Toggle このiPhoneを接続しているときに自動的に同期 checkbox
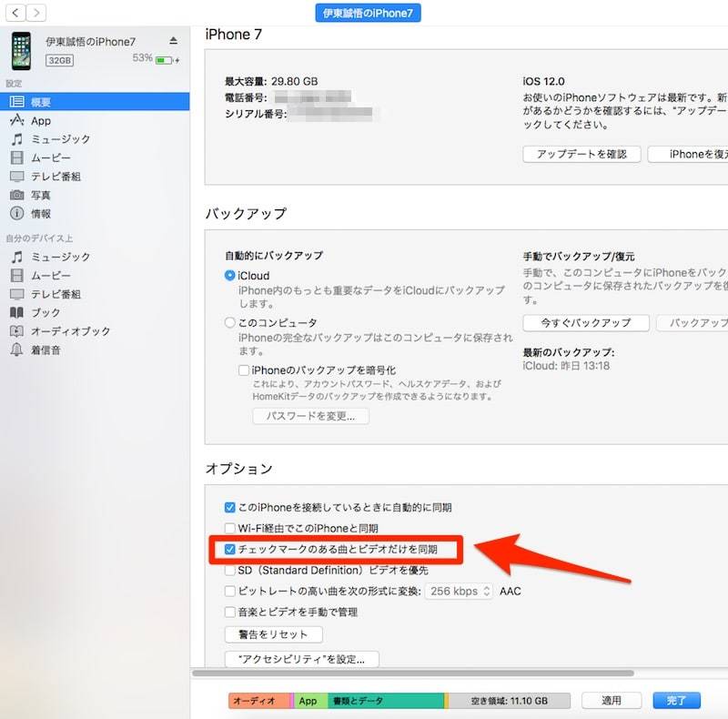This screenshot has width=728, height=719. (230, 507)
